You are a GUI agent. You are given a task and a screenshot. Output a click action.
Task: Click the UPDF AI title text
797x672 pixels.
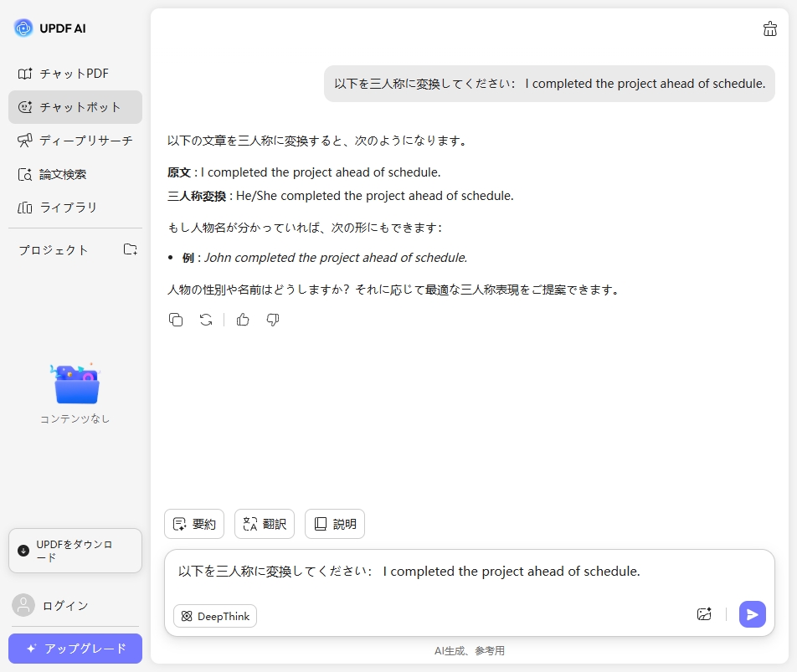coord(63,28)
